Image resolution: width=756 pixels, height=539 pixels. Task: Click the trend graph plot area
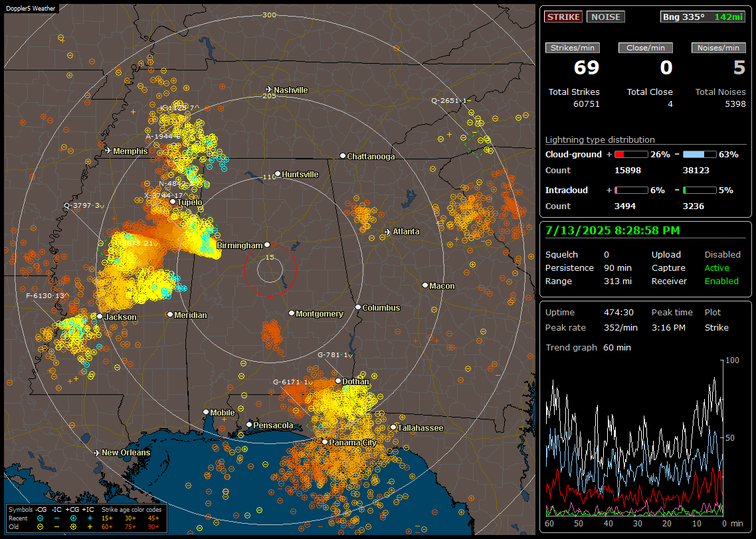coord(634,438)
